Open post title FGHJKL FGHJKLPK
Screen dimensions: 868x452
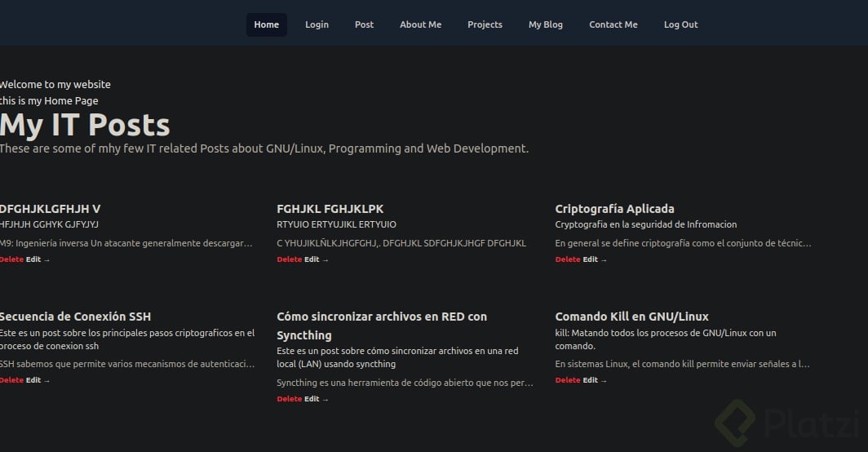tap(330, 209)
